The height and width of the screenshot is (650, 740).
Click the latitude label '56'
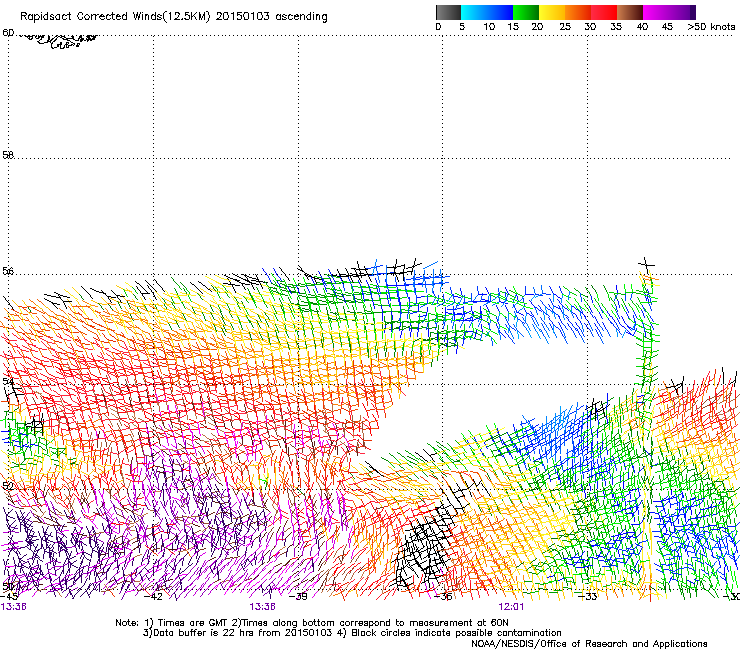point(8,271)
